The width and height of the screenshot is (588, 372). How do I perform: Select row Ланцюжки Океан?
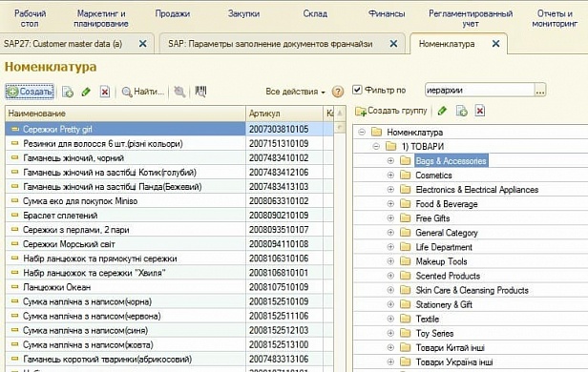[169, 287]
